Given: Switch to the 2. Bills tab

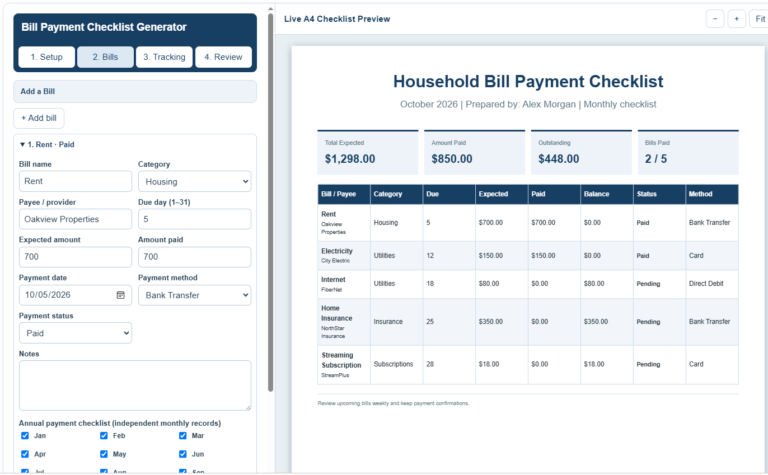Looking at the screenshot, I should (105, 57).
